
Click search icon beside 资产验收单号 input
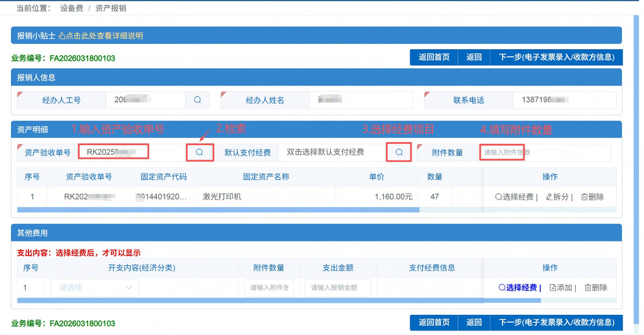point(199,152)
